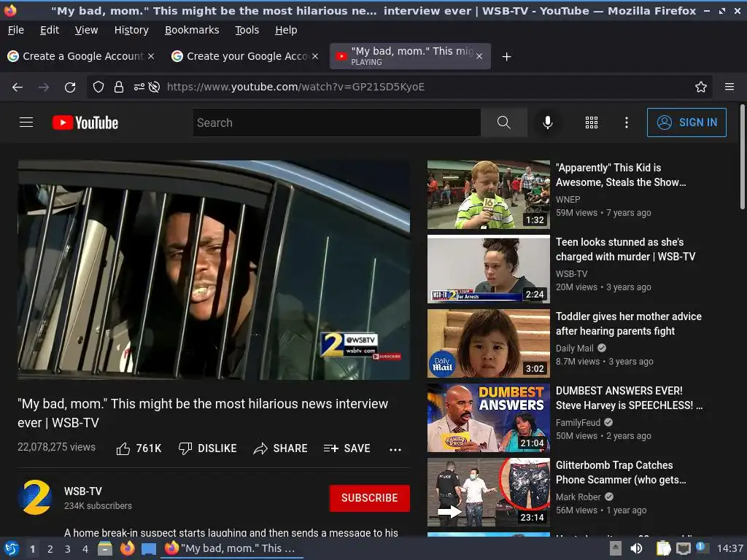Click the YouTube logo
This screenshot has height=560, width=747.
coord(85,122)
